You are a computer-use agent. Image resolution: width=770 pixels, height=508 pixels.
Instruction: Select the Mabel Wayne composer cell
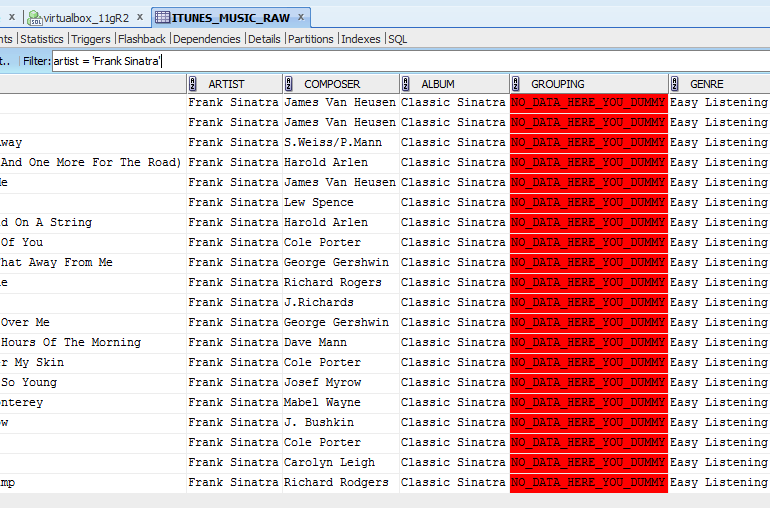(341, 402)
